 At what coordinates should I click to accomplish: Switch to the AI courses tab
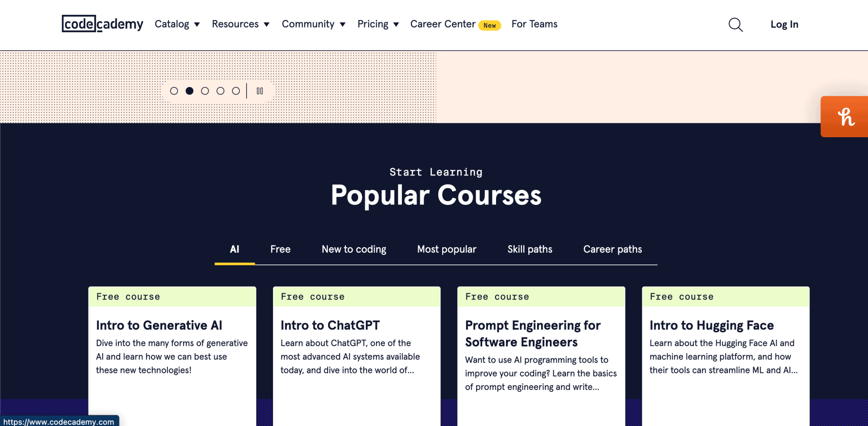coord(234,249)
